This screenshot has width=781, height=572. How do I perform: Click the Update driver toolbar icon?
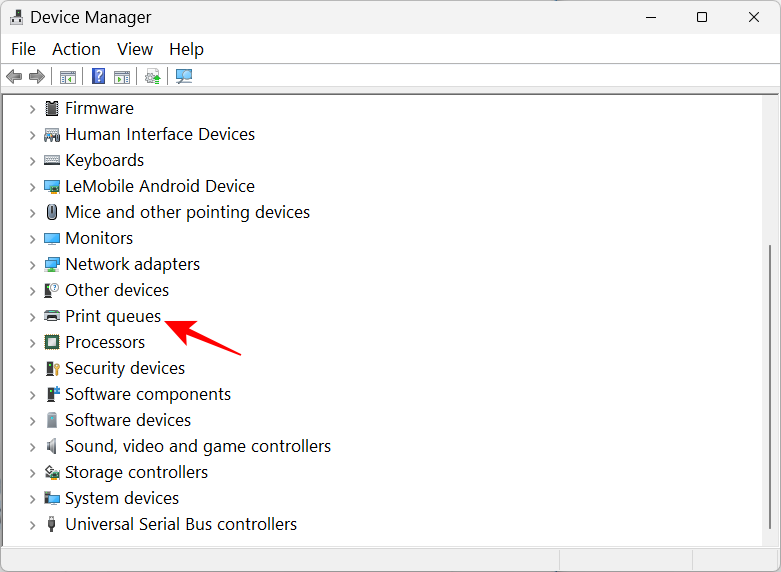pyautogui.click(x=152, y=76)
